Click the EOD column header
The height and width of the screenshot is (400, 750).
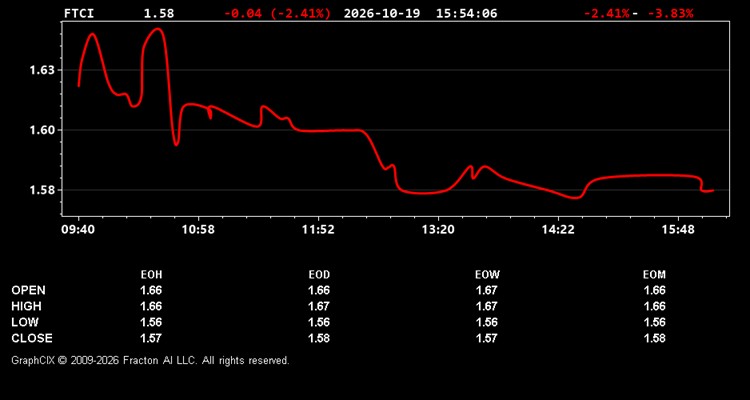(319, 275)
